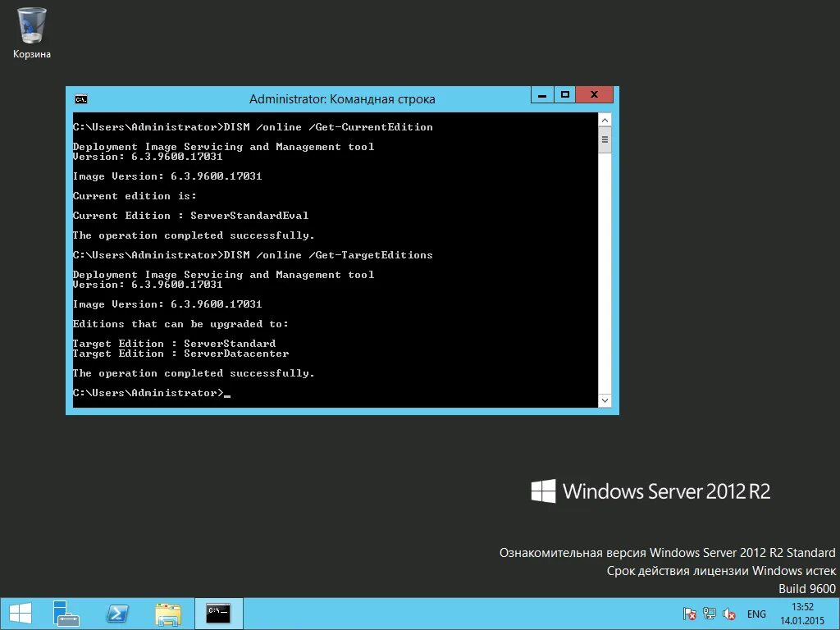Image resolution: width=840 pixels, height=630 pixels.
Task: Open Server Manager from the taskbar
Action: pyautogui.click(x=66, y=613)
